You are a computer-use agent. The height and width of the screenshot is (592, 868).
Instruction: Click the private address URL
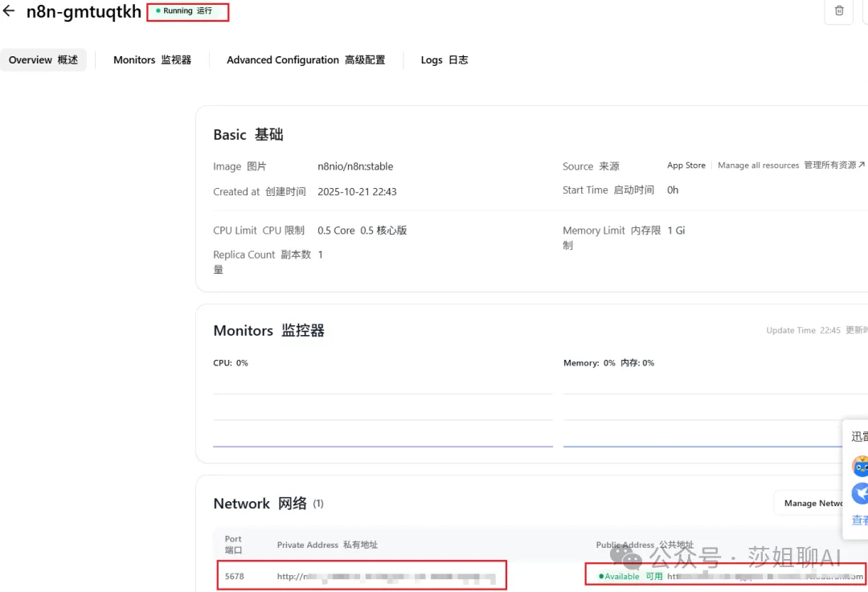click(x=386, y=576)
